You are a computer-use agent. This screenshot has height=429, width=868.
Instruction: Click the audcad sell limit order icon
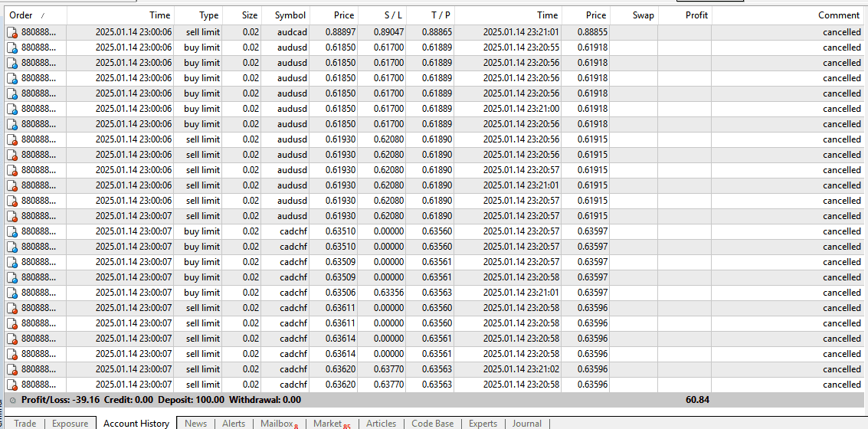tap(11, 32)
